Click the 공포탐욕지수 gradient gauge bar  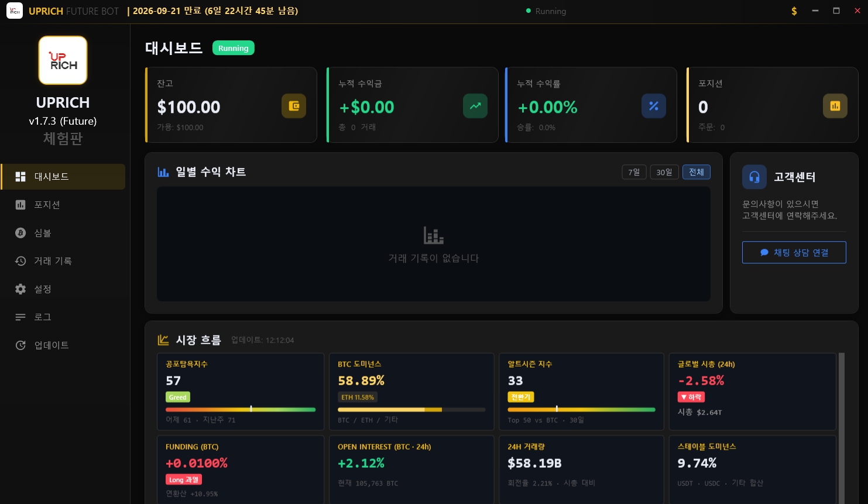(x=241, y=409)
